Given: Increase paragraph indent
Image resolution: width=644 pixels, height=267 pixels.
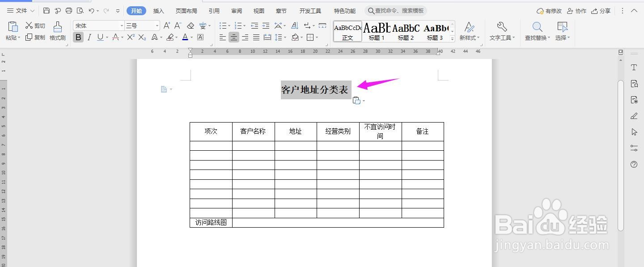Looking at the screenshot, I should [x=266, y=25].
